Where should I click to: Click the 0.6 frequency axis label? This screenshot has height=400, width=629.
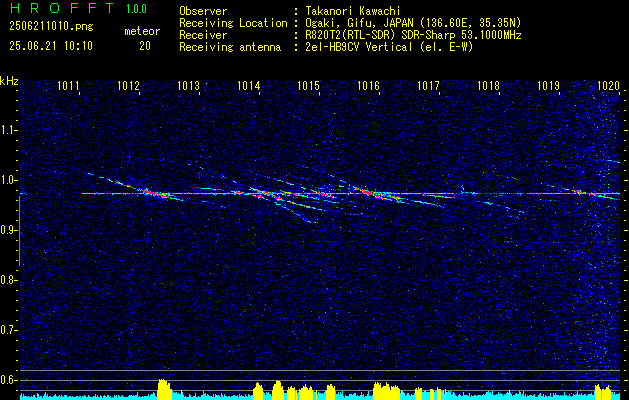coord(7,380)
